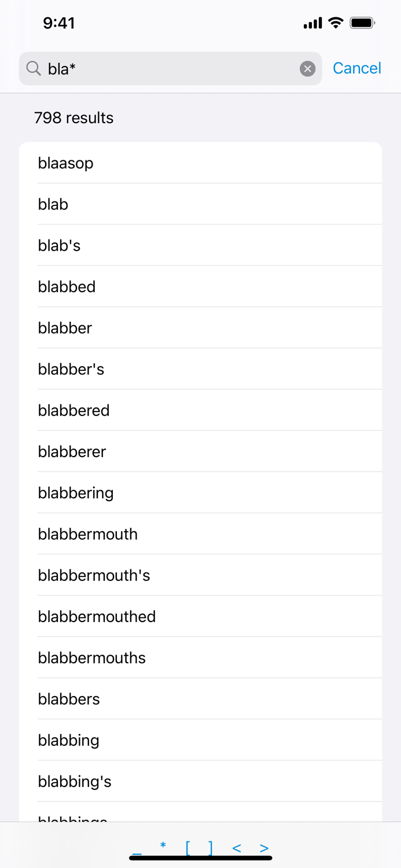
Task: Select the word blaasop
Action: point(65,163)
